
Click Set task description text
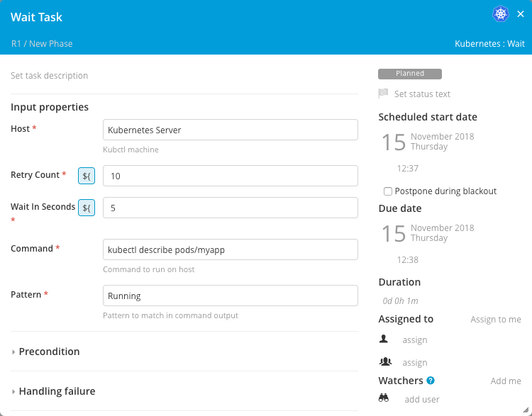point(50,76)
